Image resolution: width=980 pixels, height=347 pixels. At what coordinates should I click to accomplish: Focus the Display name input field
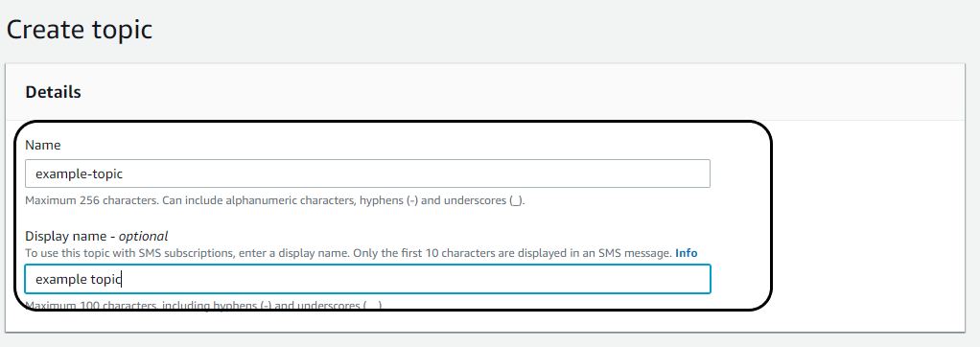click(x=367, y=279)
